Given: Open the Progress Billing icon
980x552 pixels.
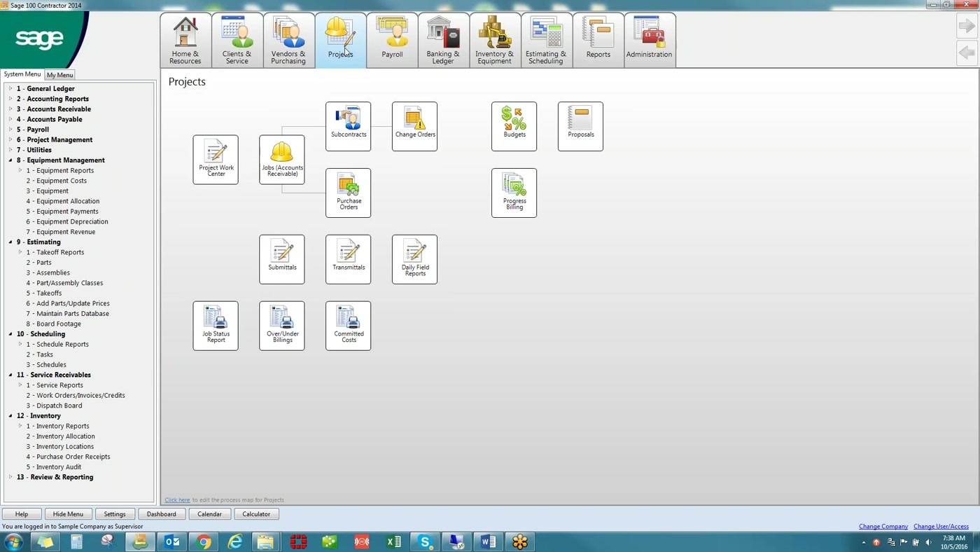Looking at the screenshot, I should [514, 193].
